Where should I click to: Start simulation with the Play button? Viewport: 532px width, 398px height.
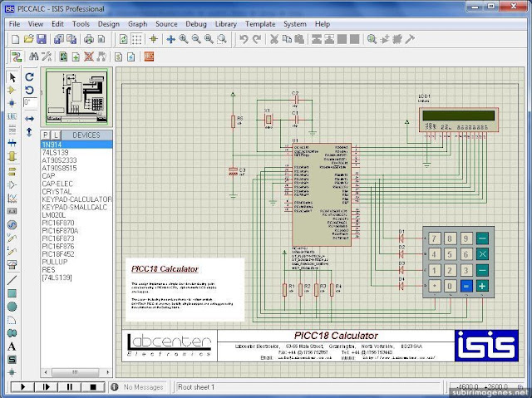click(x=22, y=387)
